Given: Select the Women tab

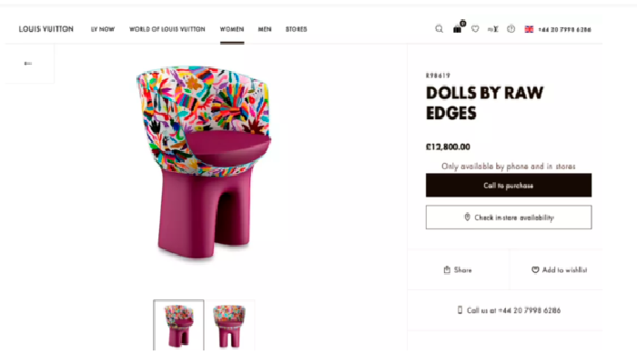Looking at the screenshot, I should click(x=231, y=29).
